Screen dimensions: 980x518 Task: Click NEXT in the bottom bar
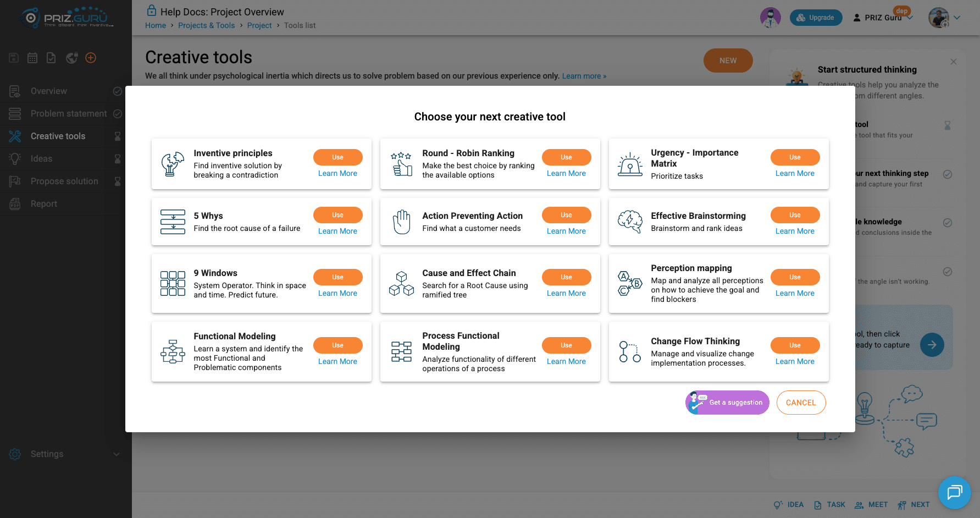point(913,505)
